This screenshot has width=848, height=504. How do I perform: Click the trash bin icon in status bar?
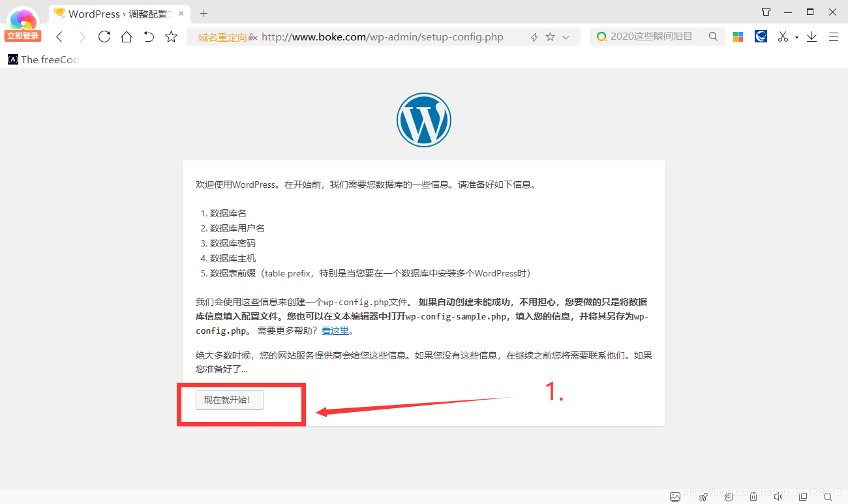tap(753, 497)
